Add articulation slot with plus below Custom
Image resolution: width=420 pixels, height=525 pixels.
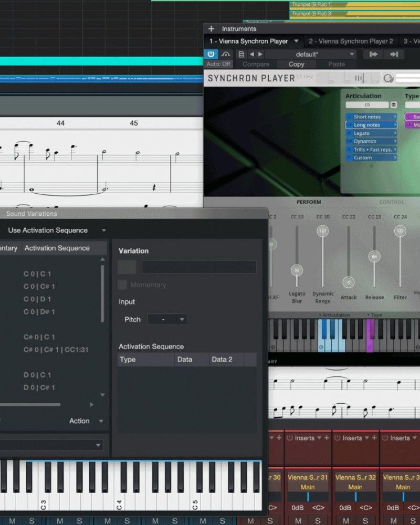tap(371, 166)
